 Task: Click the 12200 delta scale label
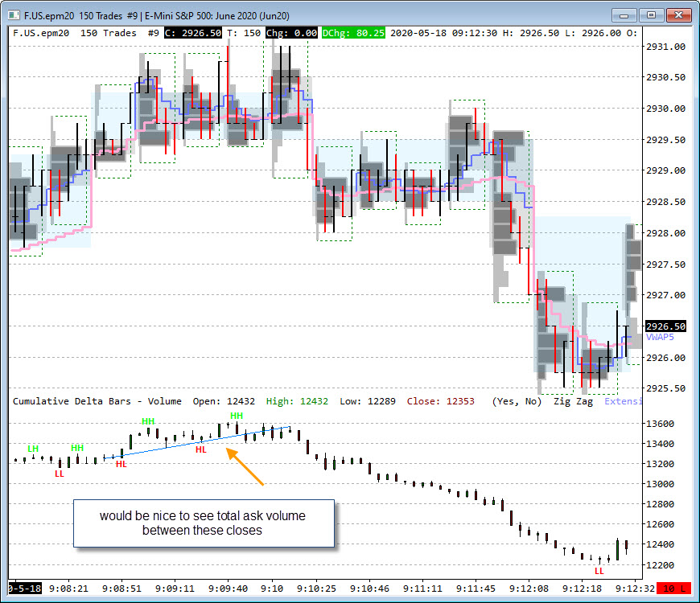pos(660,565)
